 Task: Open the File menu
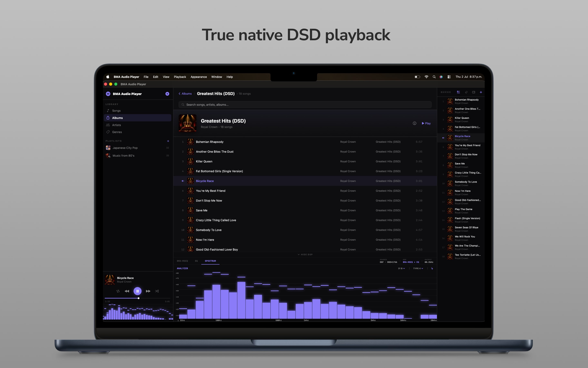point(146,77)
